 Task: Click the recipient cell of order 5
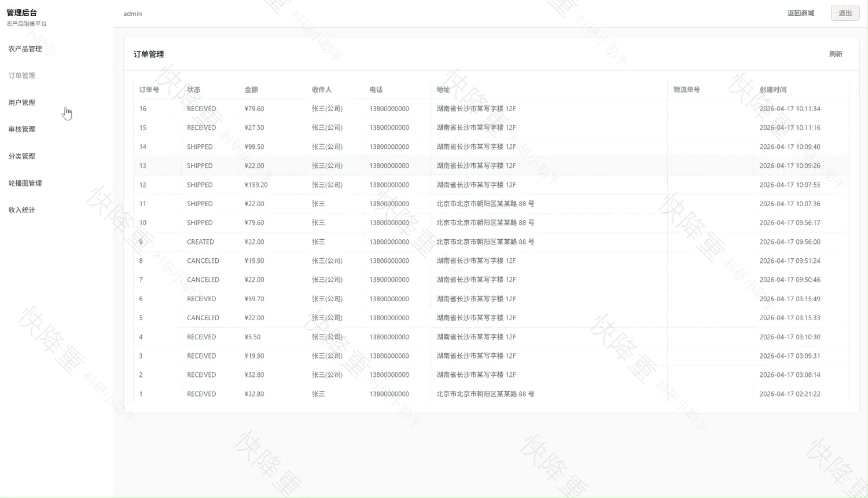[327, 318]
